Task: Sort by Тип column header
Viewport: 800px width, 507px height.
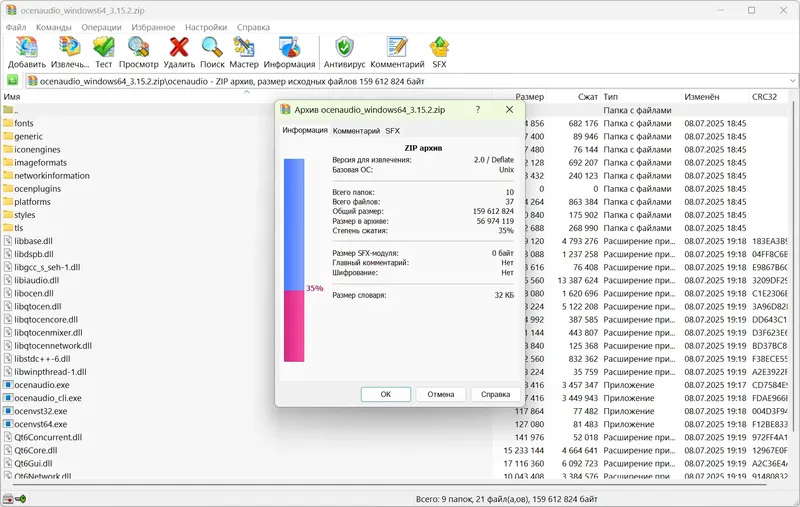Action: (x=641, y=96)
